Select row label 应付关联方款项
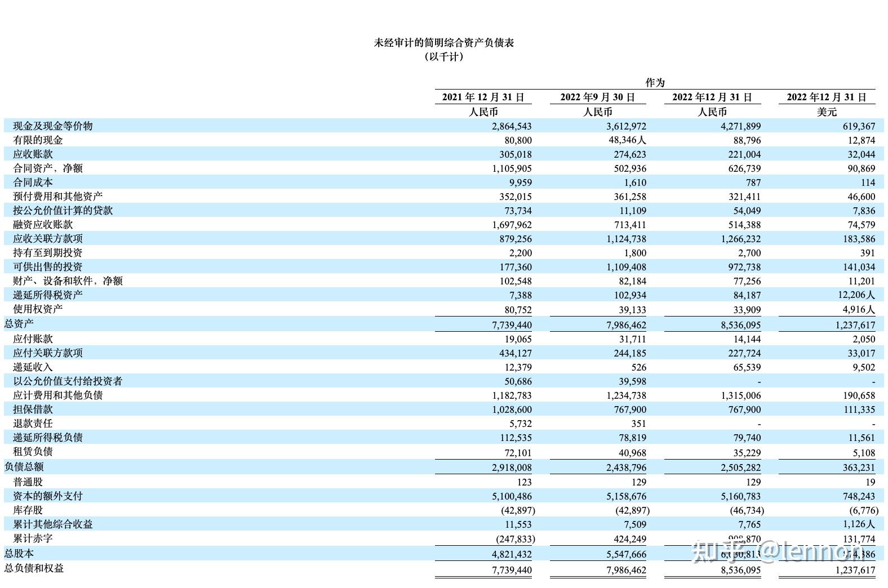 (48, 353)
